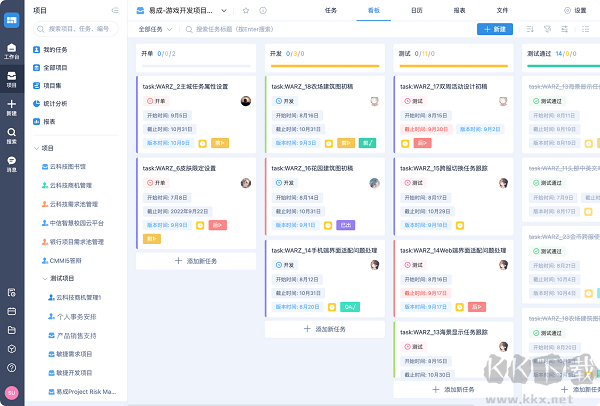This screenshot has width=600, height=406.
Task: Open 开单 status chip on WARZ_6 card
Action: coord(156,183)
